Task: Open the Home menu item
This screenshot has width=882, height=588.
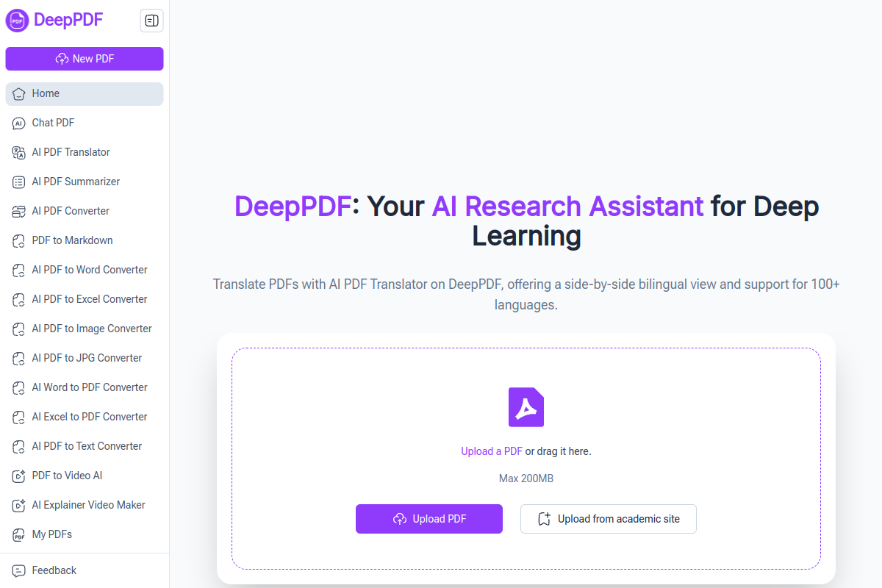Action: pyautogui.click(x=85, y=94)
